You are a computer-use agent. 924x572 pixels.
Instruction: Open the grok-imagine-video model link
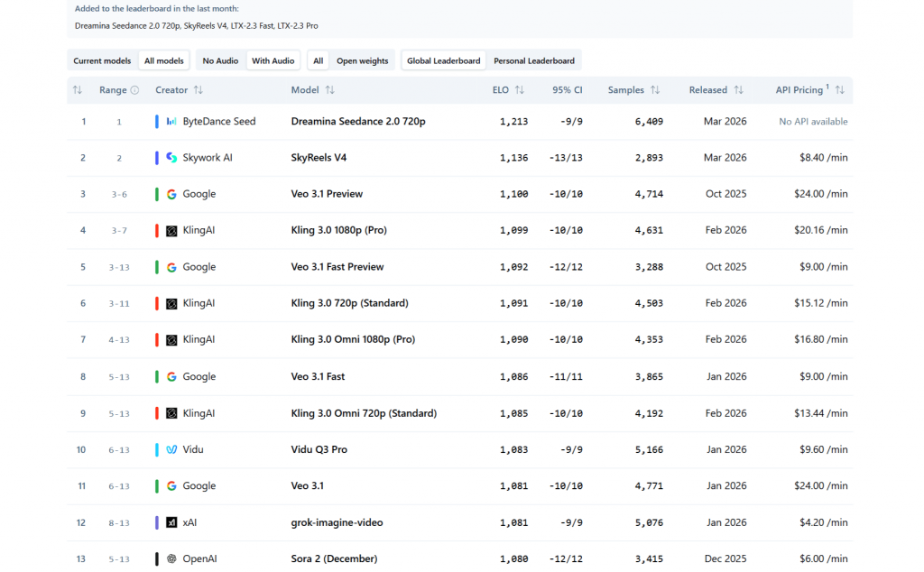tap(338, 522)
